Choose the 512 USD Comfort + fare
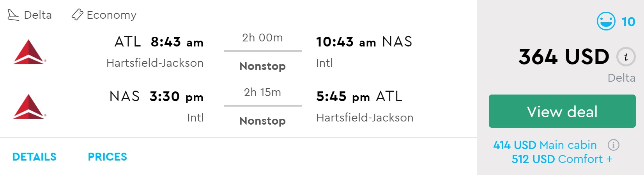 (x=561, y=159)
